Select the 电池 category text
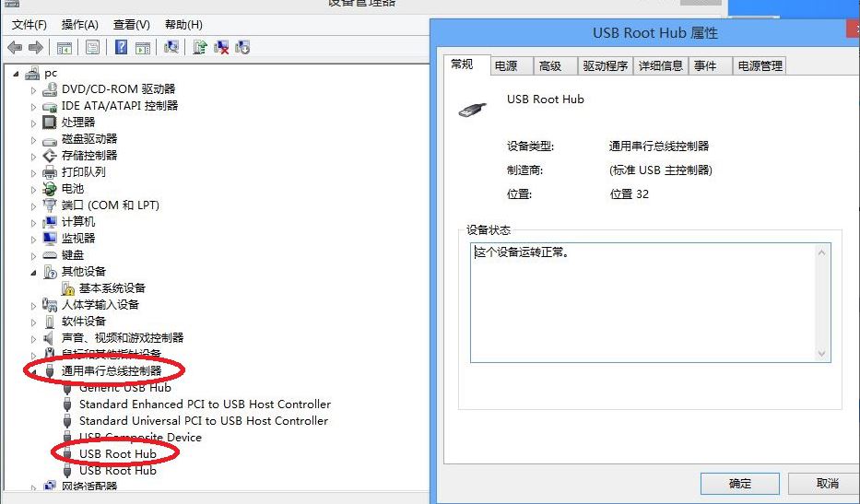Viewport: 860px width, 504px height. (x=73, y=189)
